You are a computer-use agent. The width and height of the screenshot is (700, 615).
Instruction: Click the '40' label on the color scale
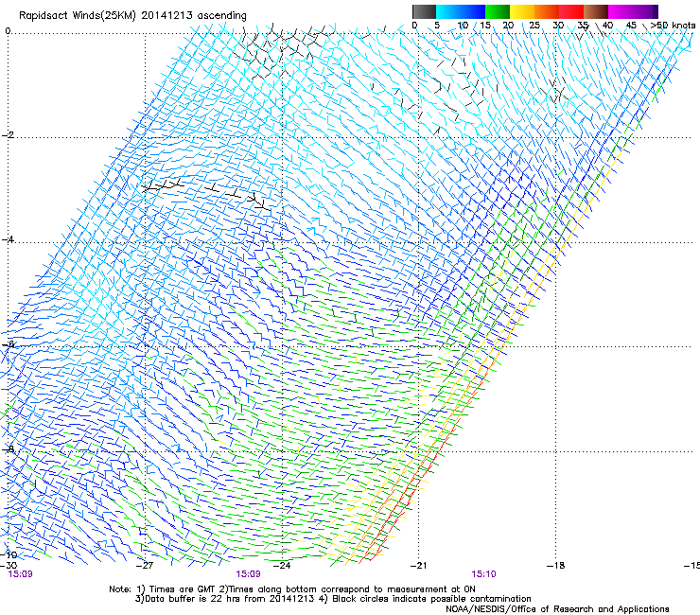tap(607, 26)
